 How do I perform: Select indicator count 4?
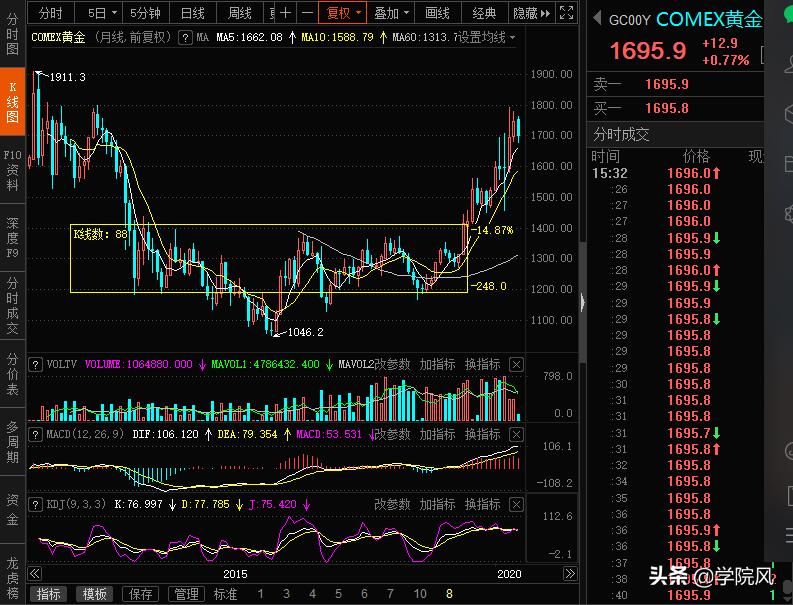tap(313, 594)
